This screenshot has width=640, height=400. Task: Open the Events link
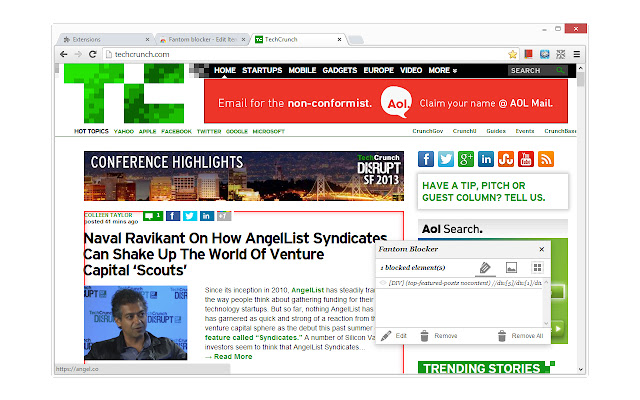point(524,131)
